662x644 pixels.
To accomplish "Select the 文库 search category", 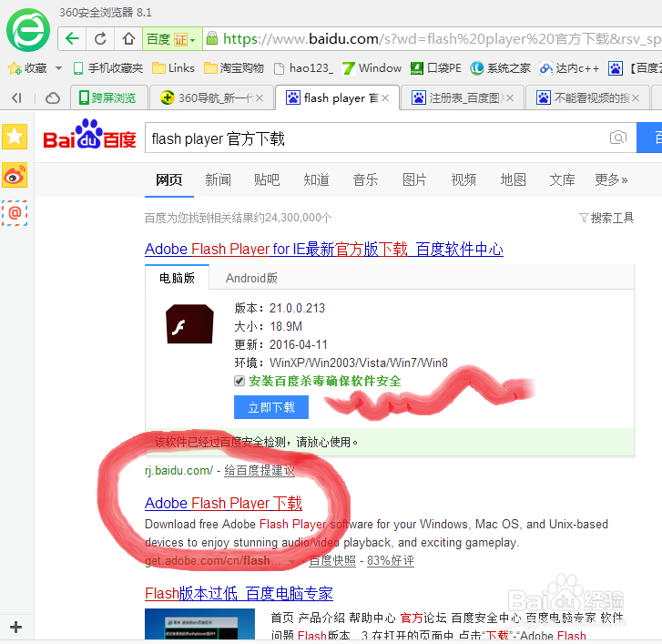I will (x=562, y=179).
